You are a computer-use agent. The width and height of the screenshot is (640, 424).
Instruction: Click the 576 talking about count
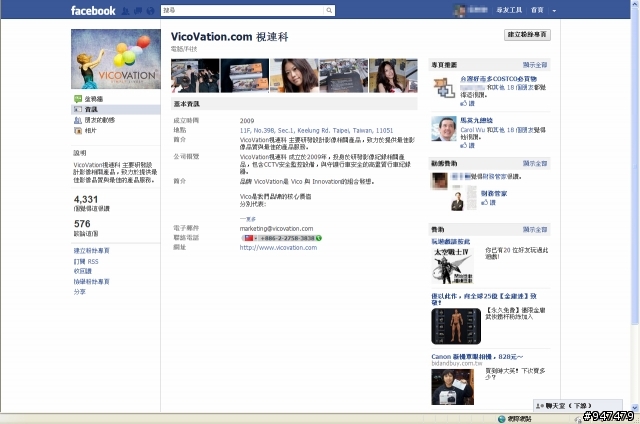pyautogui.click(x=82, y=224)
